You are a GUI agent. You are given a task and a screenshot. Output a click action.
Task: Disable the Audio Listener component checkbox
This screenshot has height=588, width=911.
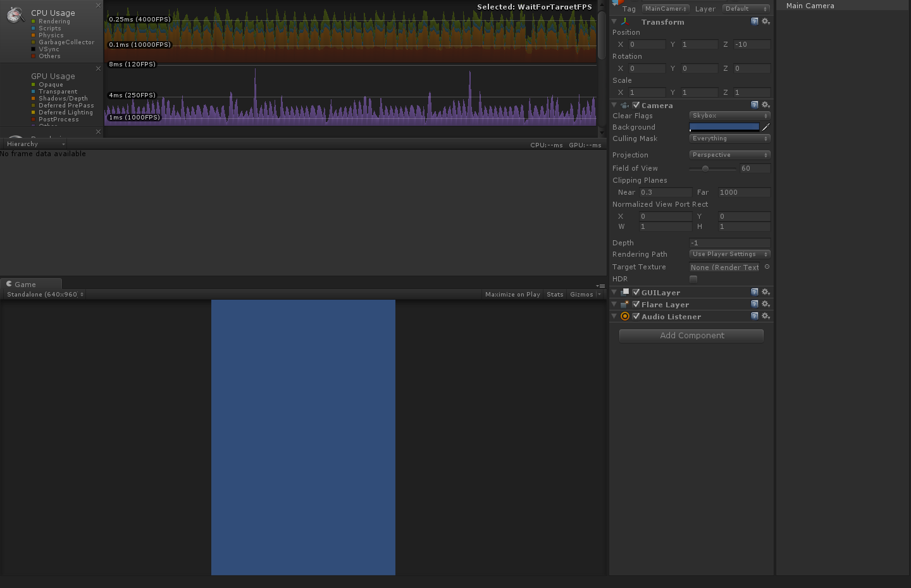pyautogui.click(x=636, y=316)
